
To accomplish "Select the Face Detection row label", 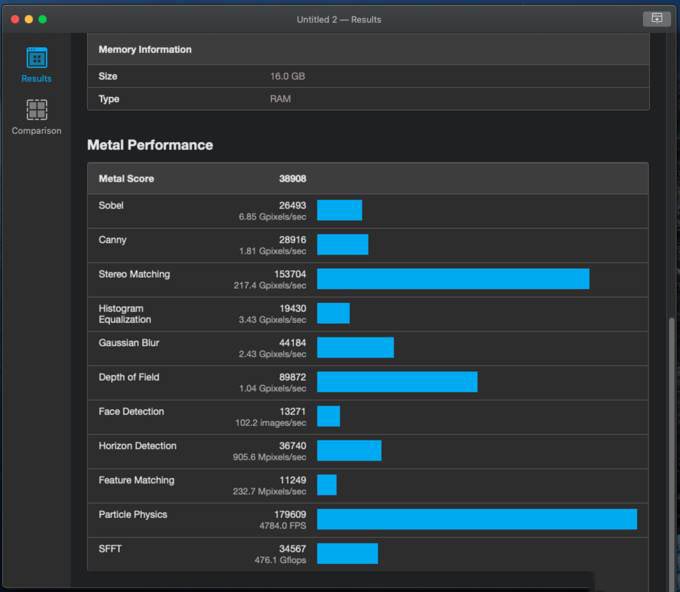I will (131, 412).
